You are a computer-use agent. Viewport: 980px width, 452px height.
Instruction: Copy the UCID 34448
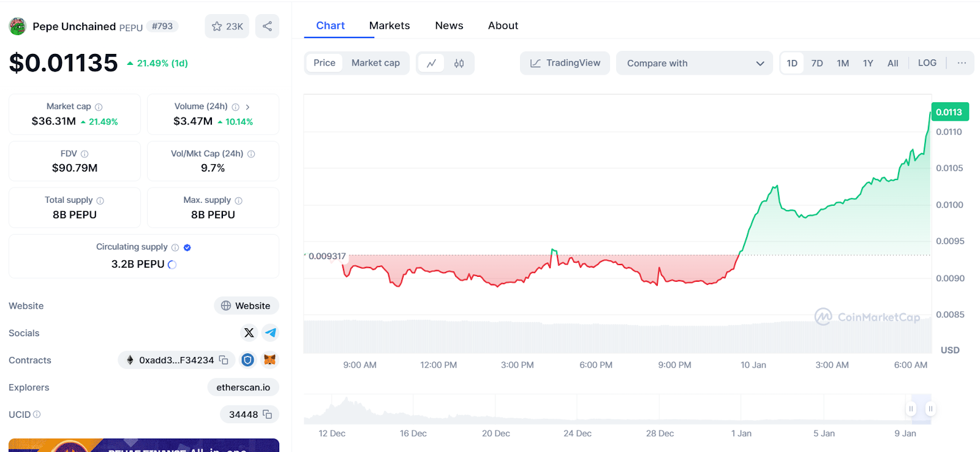pos(268,415)
